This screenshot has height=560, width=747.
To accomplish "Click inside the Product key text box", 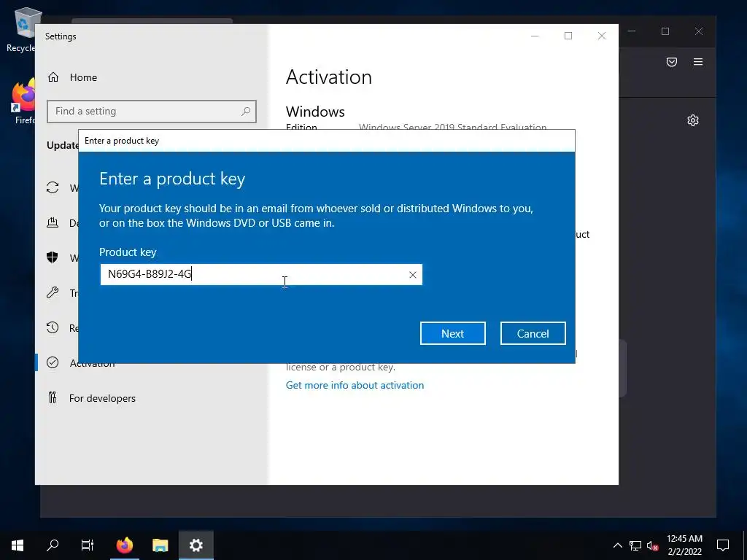I will 261,275.
